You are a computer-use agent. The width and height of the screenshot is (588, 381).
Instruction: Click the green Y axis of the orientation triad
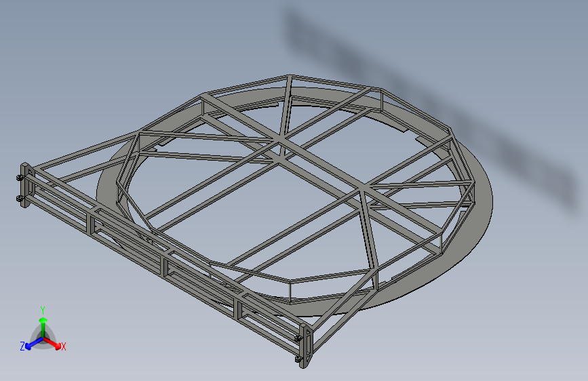pos(43,327)
